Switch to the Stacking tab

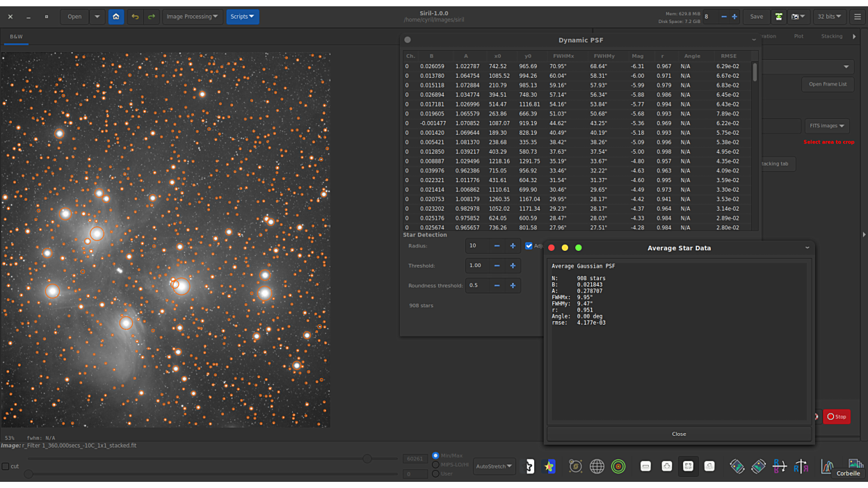(831, 36)
